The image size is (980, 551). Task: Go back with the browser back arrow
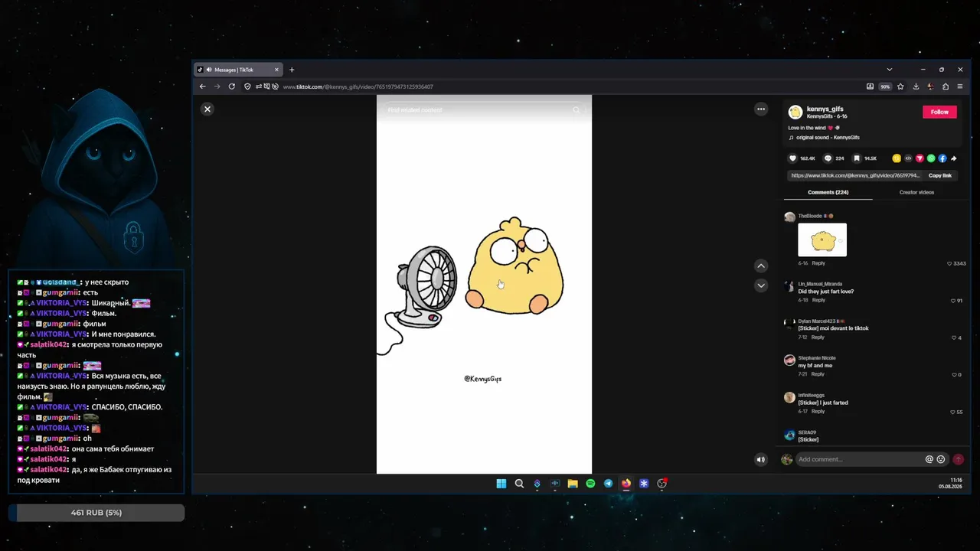[203, 86]
